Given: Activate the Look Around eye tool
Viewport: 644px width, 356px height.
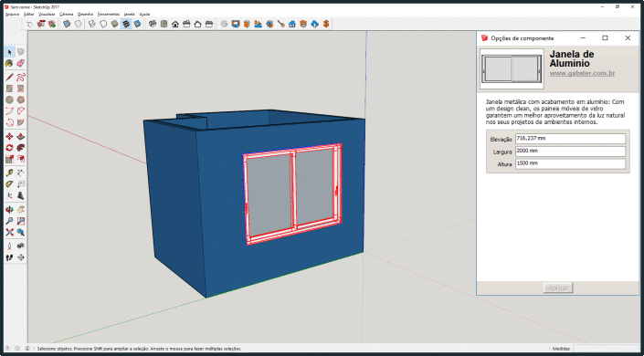Looking at the screenshot, I should [x=20, y=246].
